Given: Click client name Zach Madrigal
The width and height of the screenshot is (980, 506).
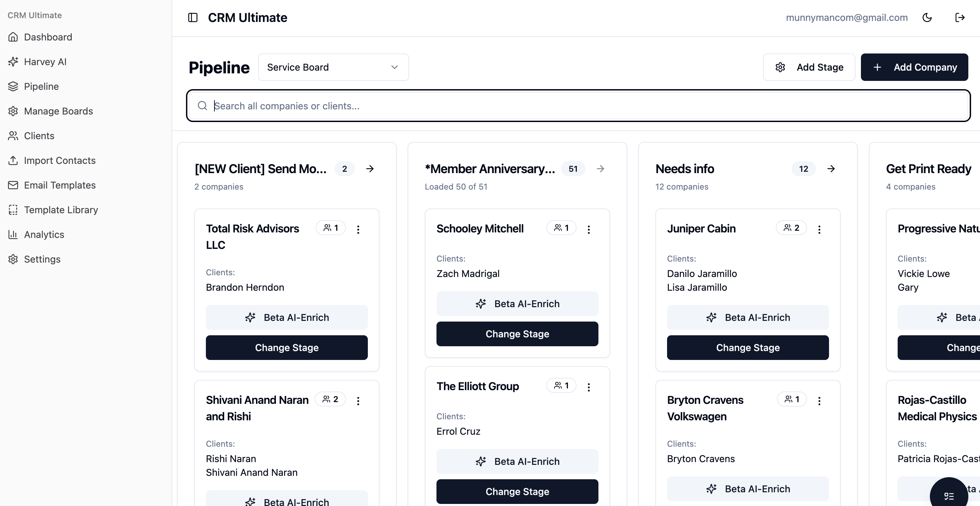Looking at the screenshot, I should pyautogui.click(x=468, y=274).
